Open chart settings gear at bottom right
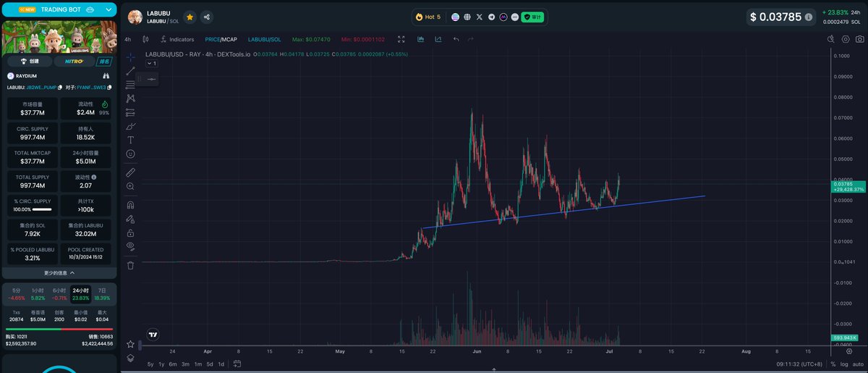 849,351
